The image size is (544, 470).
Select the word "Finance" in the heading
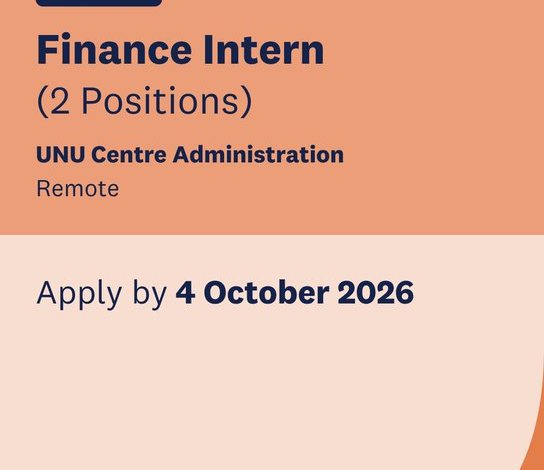(x=114, y=49)
